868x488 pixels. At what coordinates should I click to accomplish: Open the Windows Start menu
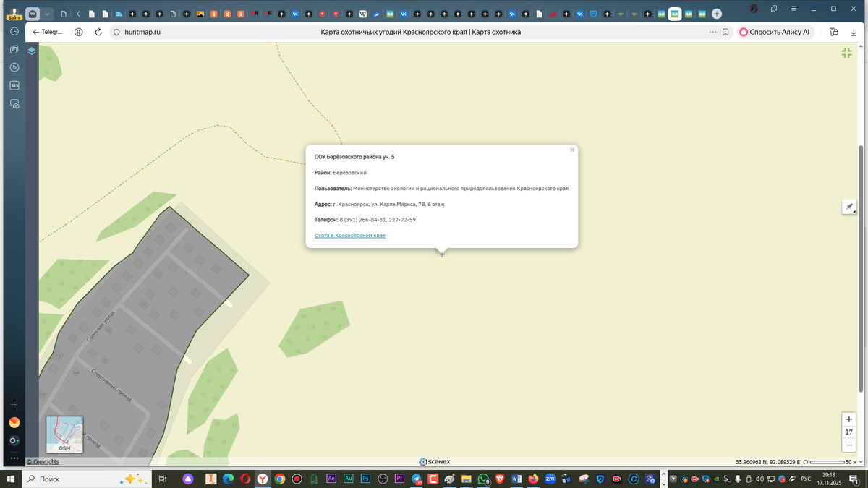11,479
